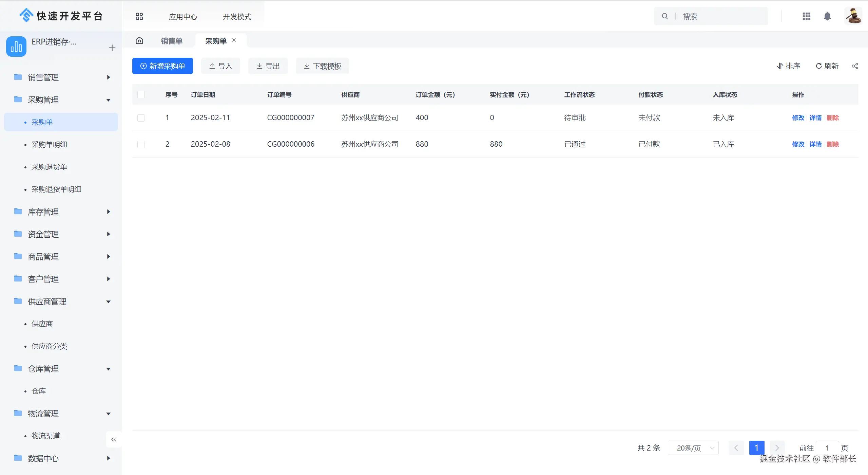Click 详情 link for order CG000000006
This screenshot has height=475, width=868.
pos(815,144)
